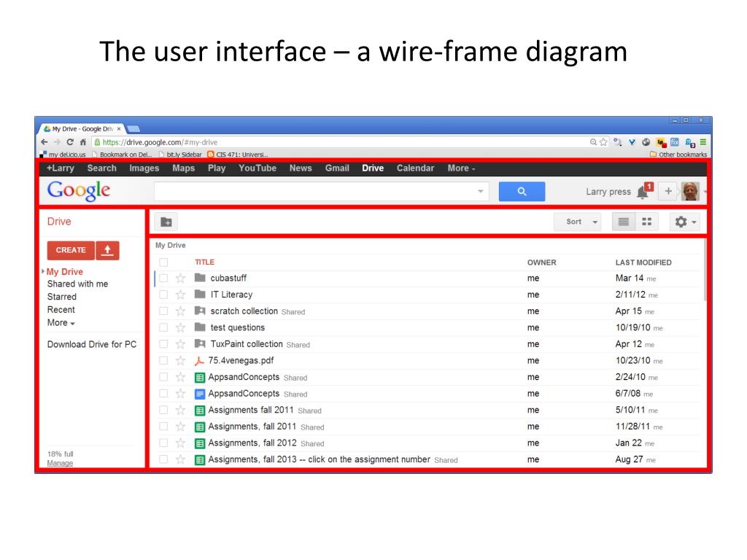Image resolution: width=747 pixels, height=560 pixels.
Task: Click the PDF icon of 75.4venegas.pdf
Action: [x=200, y=361]
